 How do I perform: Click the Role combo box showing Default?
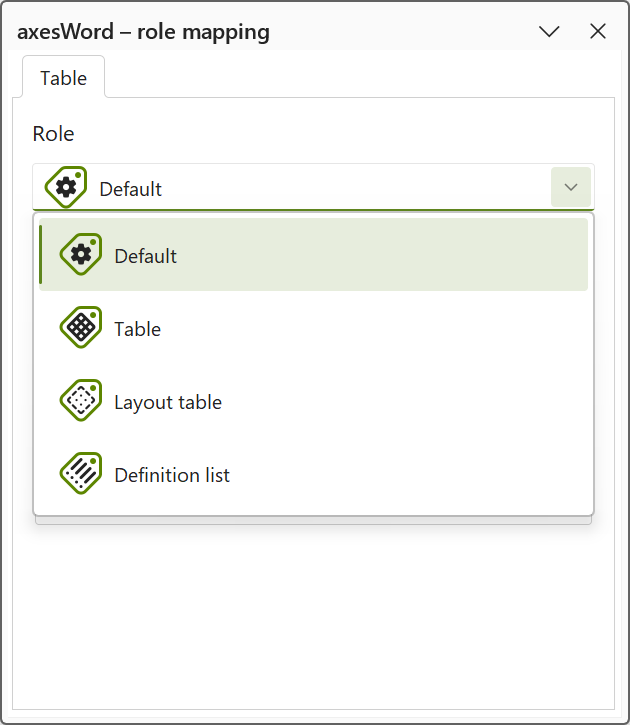point(313,187)
